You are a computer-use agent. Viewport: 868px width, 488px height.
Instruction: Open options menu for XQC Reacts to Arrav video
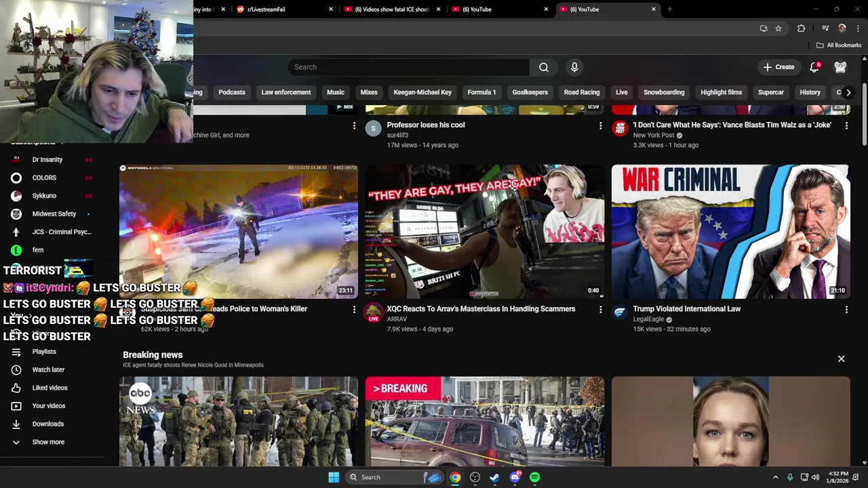(x=600, y=310)
